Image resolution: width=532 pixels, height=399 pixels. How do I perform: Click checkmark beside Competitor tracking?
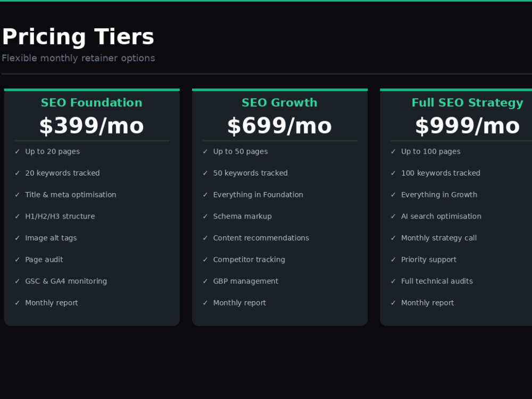205,260
